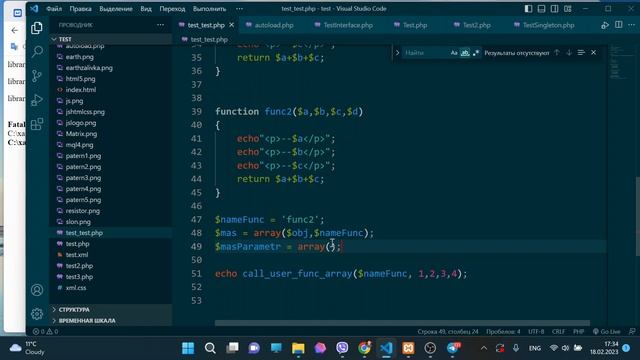
Task: Switch to the TestSingleton.php tab
Action: click(548, 25)
